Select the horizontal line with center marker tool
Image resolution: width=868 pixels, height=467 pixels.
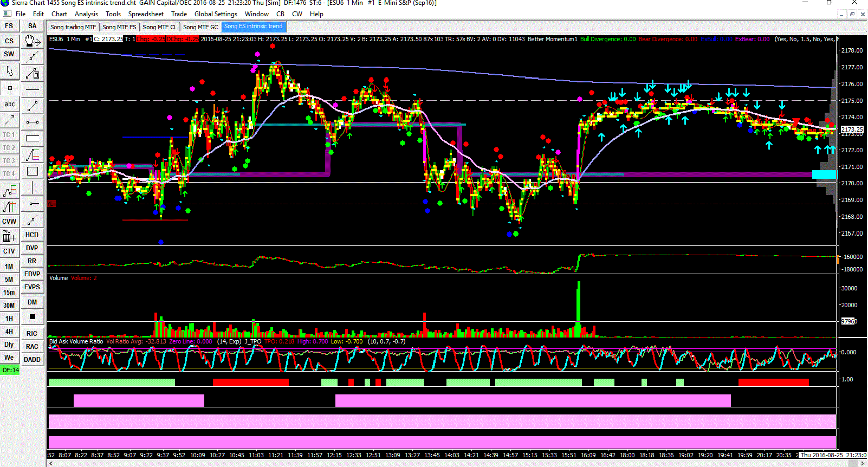pyautogui.click(x=32, y=204)
